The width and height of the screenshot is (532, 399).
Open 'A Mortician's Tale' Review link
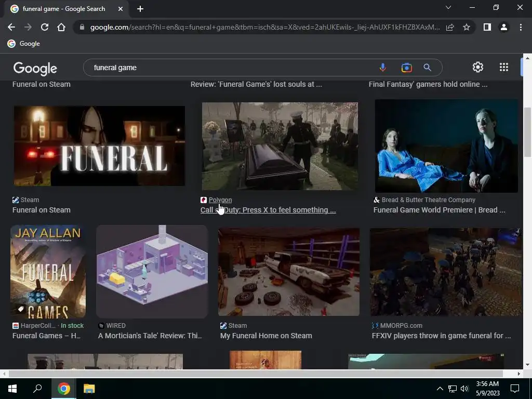click(150, 336)
